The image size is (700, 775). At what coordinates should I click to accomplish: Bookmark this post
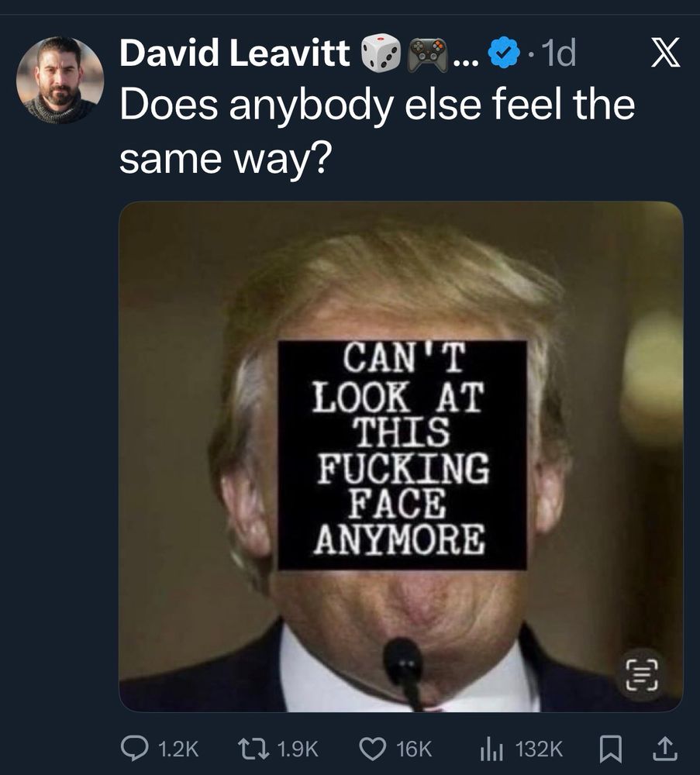(611, 749)
